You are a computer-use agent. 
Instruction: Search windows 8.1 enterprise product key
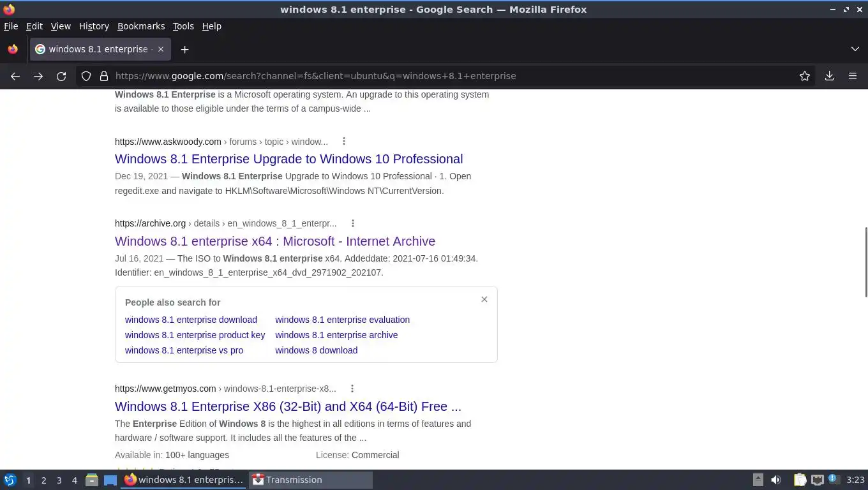point(195,335)
